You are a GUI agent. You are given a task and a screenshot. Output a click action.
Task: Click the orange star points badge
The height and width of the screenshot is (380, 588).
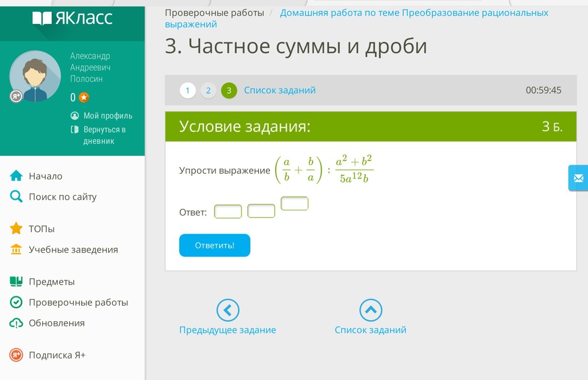[x=84, y=97]
